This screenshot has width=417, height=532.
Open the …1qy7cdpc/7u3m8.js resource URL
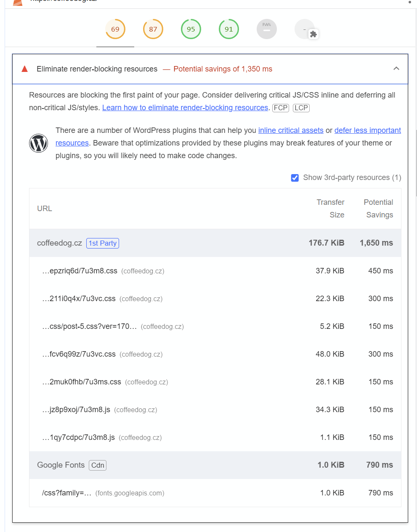tap(78, 437)
